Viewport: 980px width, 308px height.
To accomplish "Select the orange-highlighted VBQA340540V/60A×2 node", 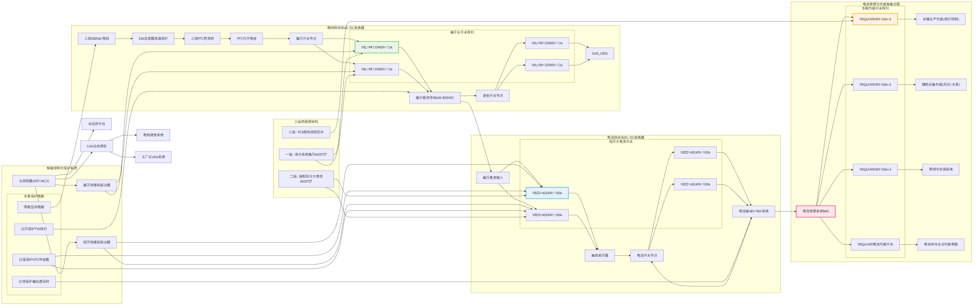I will (x=875, y=19).
